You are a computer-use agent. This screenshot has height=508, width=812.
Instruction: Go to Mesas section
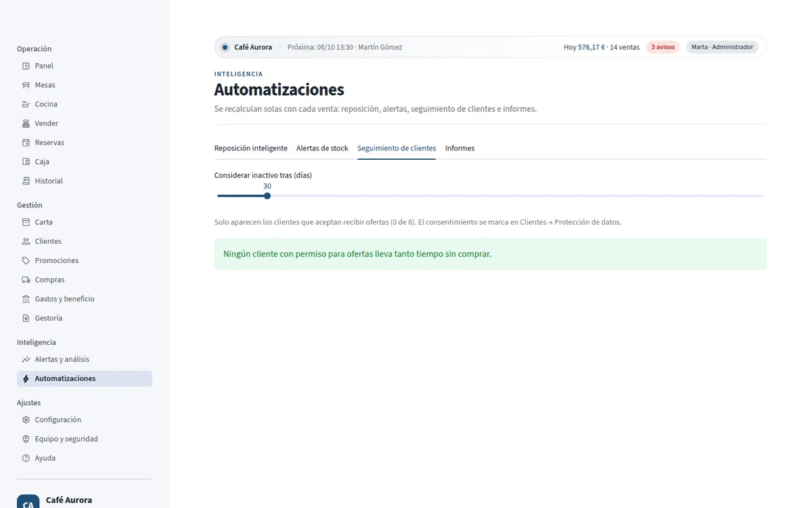point(85,85)
